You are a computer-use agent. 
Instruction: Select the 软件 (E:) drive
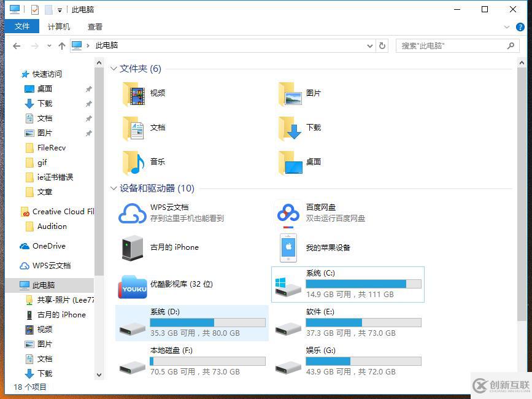click(x=348, y=323)
